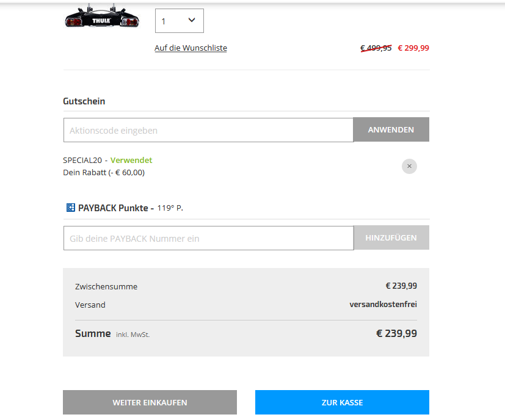Screen dimensions: 505x420
Task: Click the Dein Rabatt discount line
Action: click(x=104, y=173)
